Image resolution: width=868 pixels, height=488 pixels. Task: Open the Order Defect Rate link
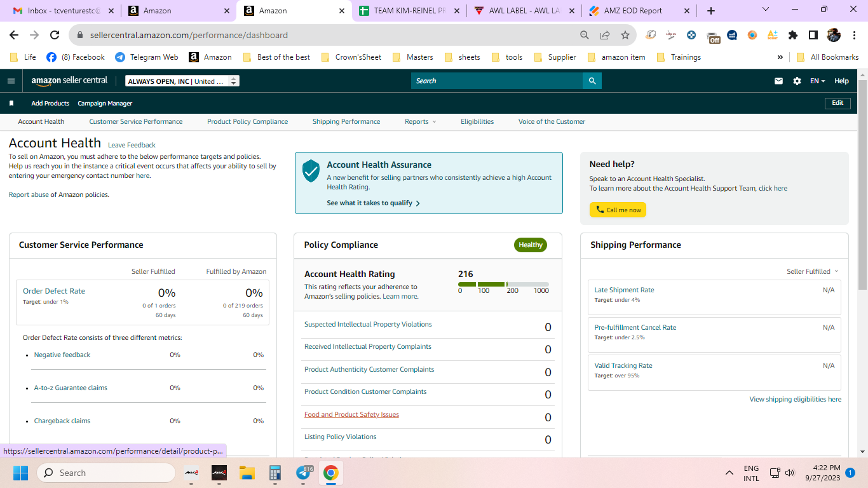click(54, 291)
